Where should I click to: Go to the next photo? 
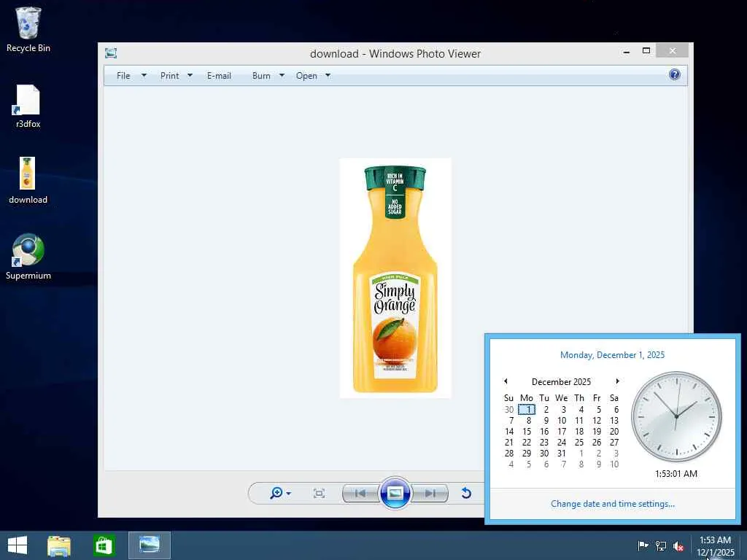click(x=430, y=494)
